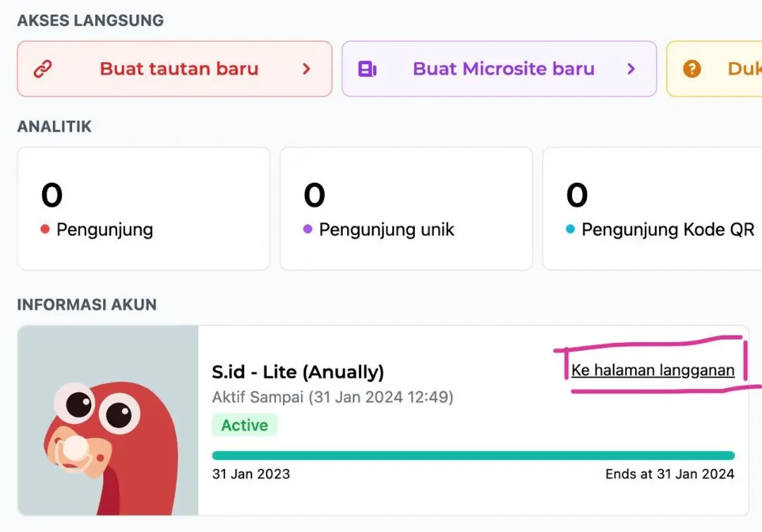
Task: Expand the Buat Microsite baru chevron
Action: [x=631, y=69]
